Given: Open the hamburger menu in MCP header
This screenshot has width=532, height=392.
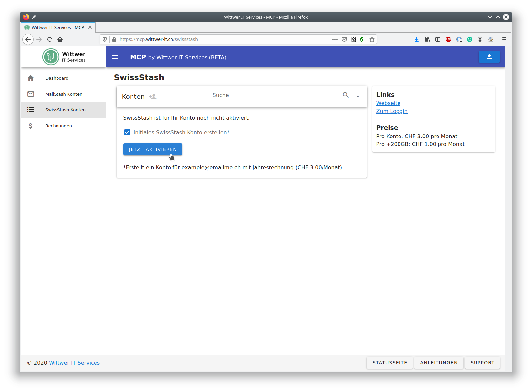Looking at the screenshot, I should click(115, 57).
